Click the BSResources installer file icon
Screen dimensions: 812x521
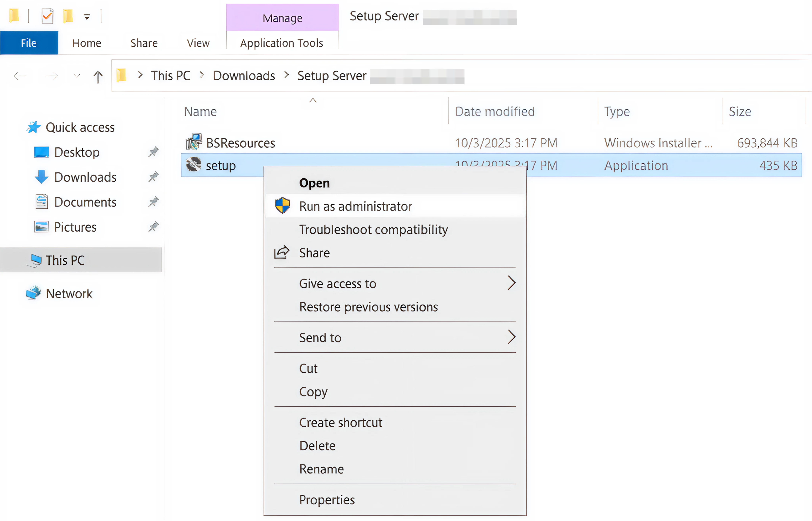tap(194, 142)
